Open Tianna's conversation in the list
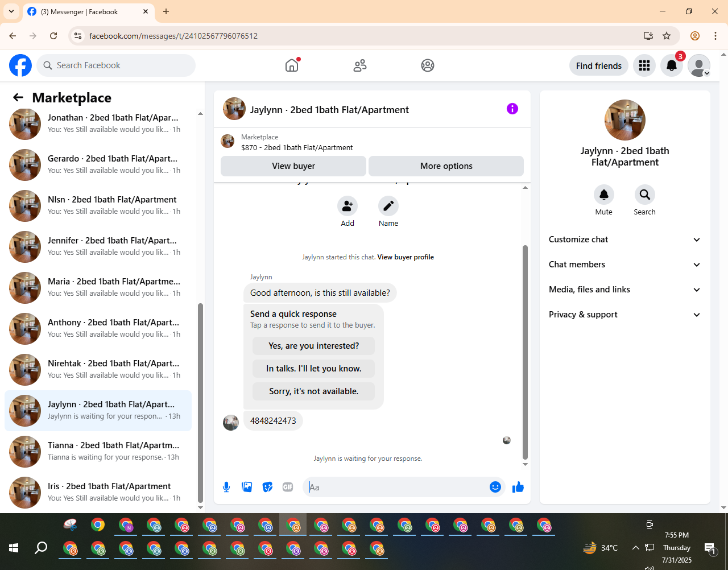 coord(98,451)
